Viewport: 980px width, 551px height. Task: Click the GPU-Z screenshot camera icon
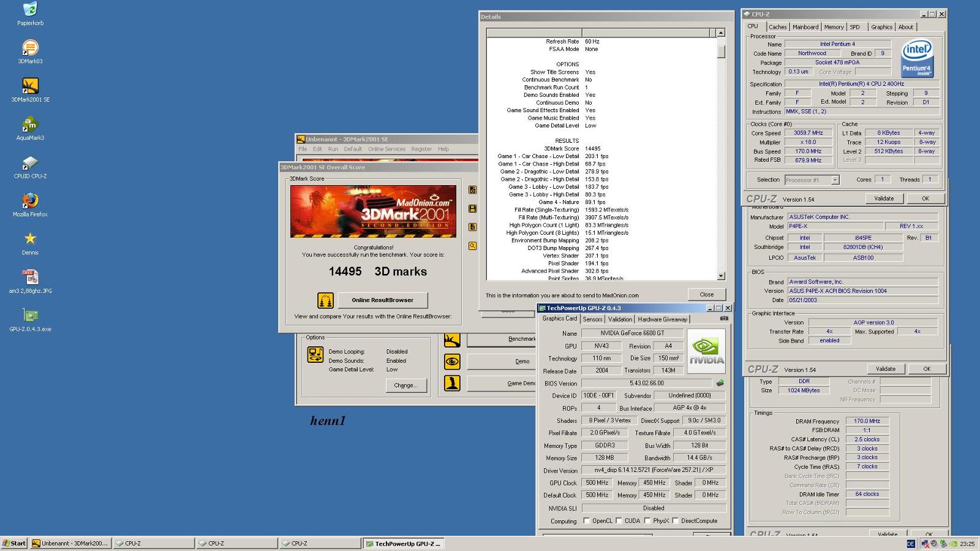click(x=724, y=319)
